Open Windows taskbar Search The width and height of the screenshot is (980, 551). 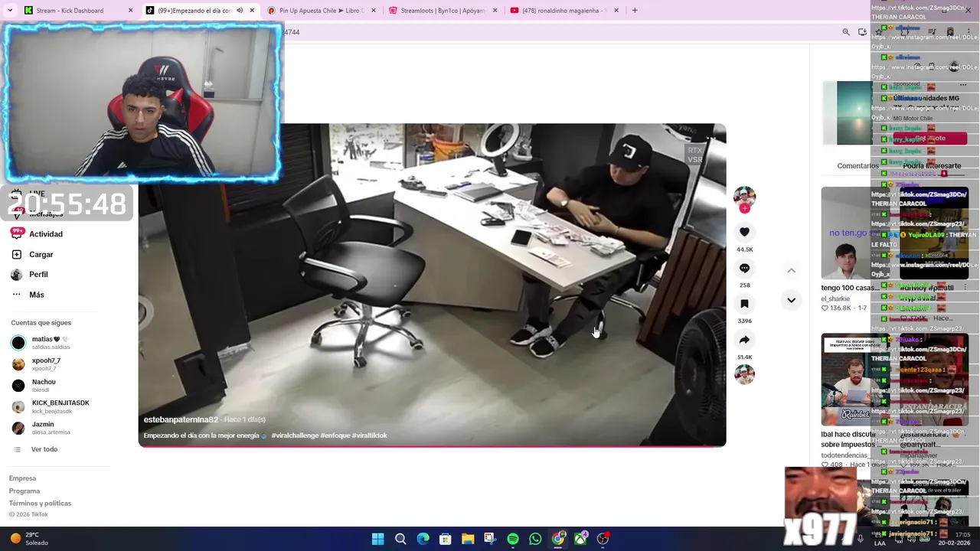tap(400, 539)
